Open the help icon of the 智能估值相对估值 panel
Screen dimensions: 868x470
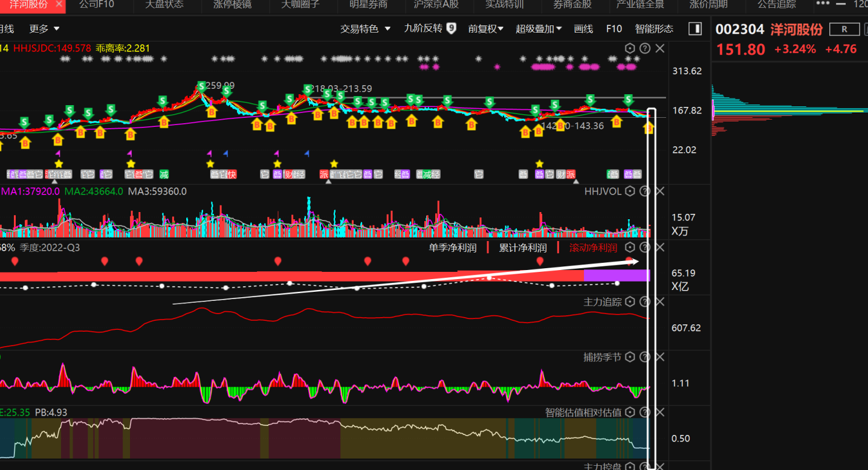[645, 412]
